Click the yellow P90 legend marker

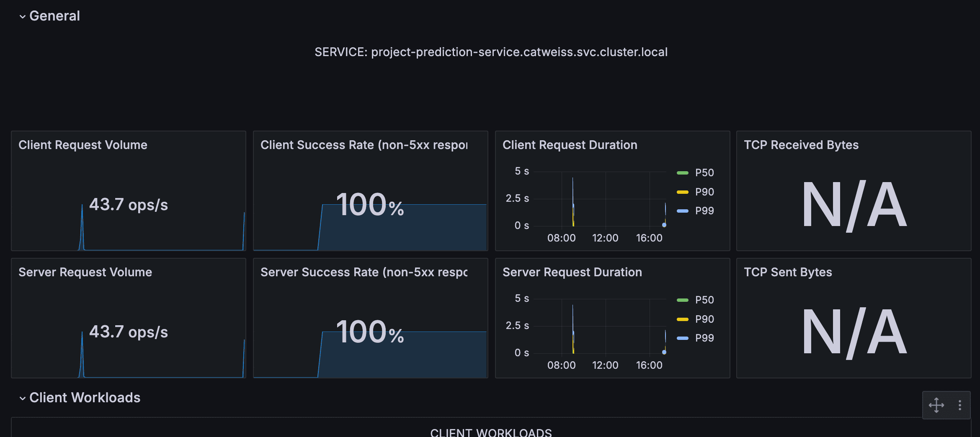(x=683, y=191)
